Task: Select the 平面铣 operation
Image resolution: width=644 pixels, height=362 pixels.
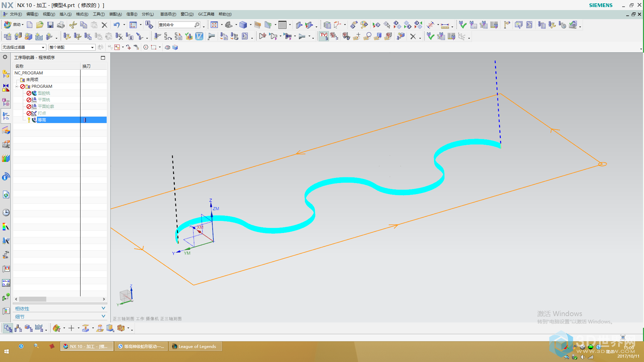Action: 44,100
